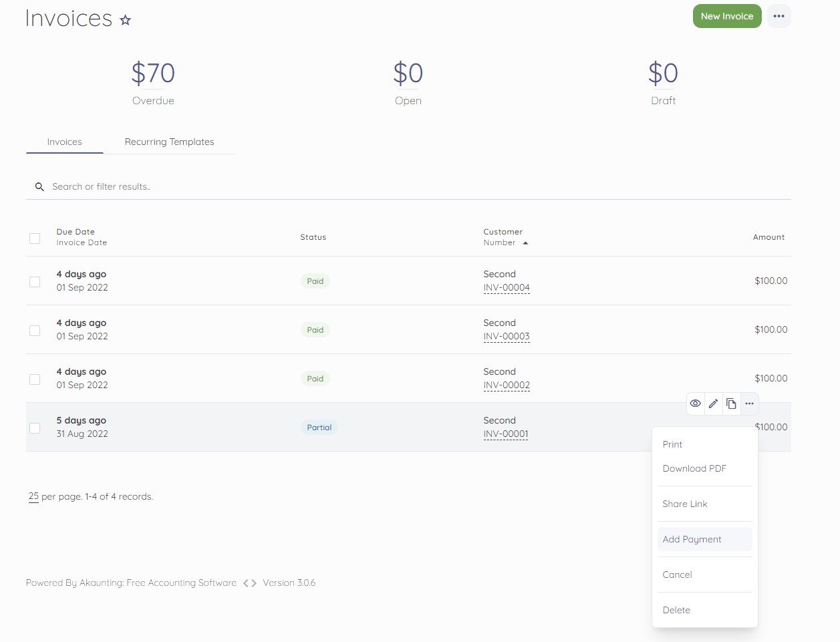The height and width of the screenshot is (642, 840).
Task: Select Download PDF in the actions menu
Action: tap(694, 468)
